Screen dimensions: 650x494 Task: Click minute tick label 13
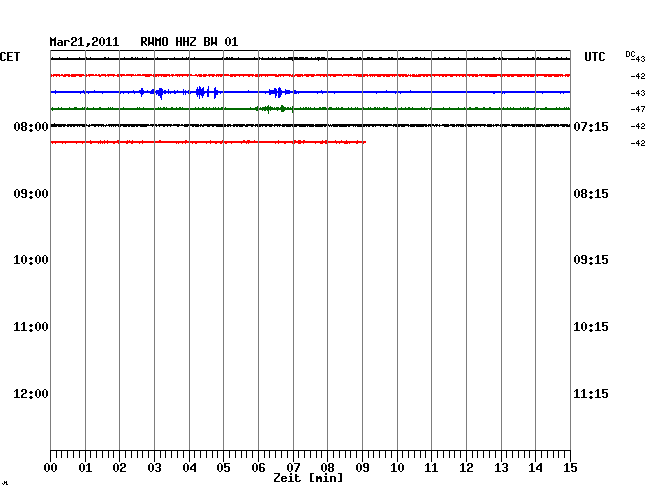pos(501,468)
